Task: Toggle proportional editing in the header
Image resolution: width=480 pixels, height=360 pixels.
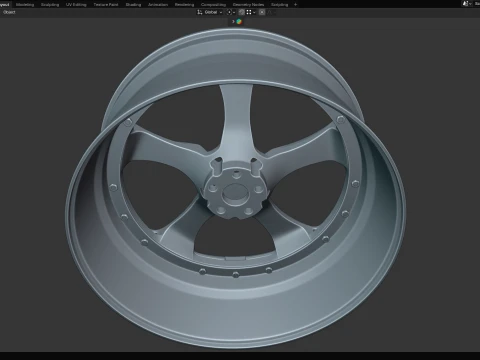Action: pos(262,12)
